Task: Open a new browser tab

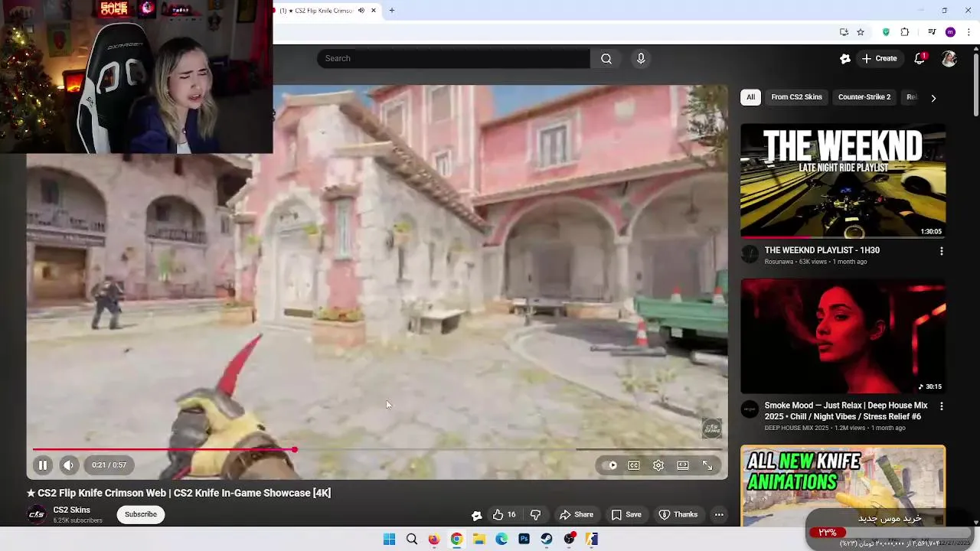Action: tap(392, 11)
